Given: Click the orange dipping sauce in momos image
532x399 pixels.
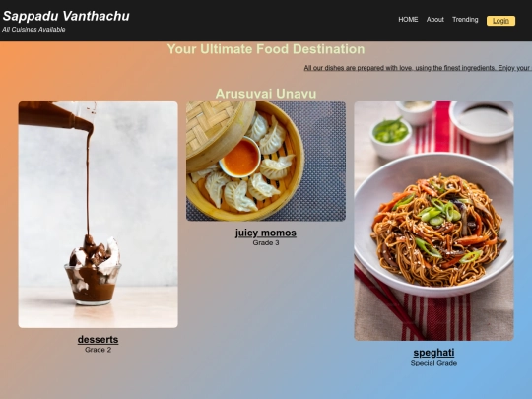Looking at the screenshot, I should coord(240,158).
